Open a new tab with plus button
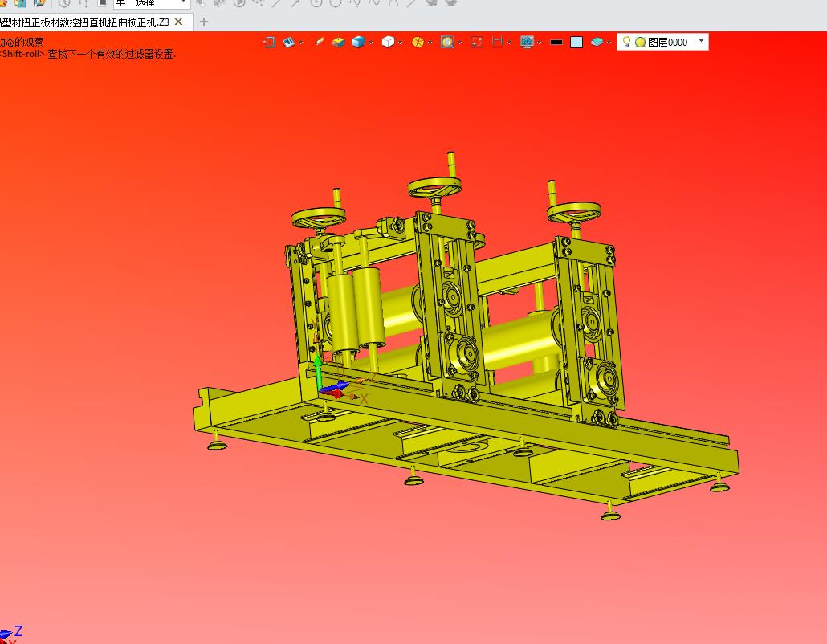This screenshot has width=827, height=644. coord(203,22)
